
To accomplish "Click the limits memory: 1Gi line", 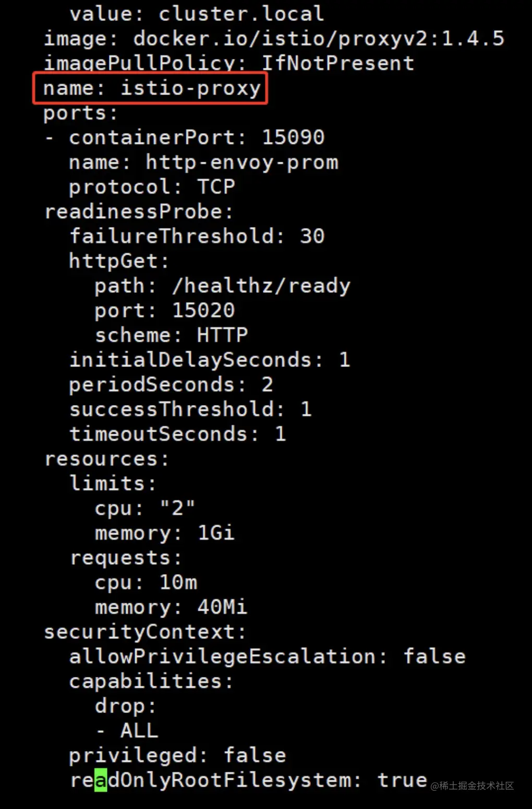I will 165,533.
